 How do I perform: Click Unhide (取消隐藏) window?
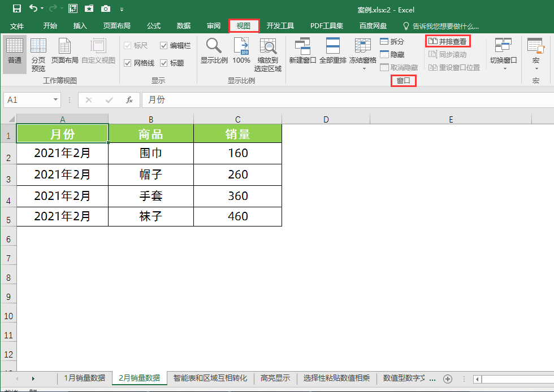click(x=399, y=67)
